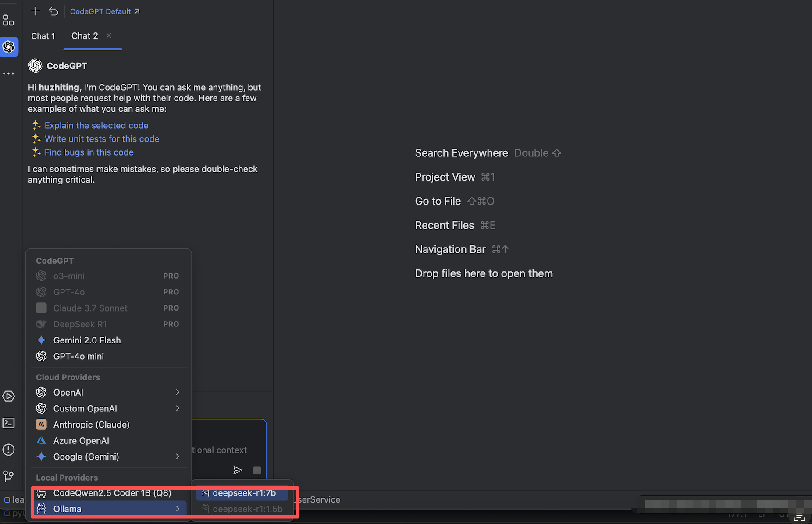Viewport: 812px width, 524px height.
Task: Choose GPT-4o mini model
Action: 108,356
